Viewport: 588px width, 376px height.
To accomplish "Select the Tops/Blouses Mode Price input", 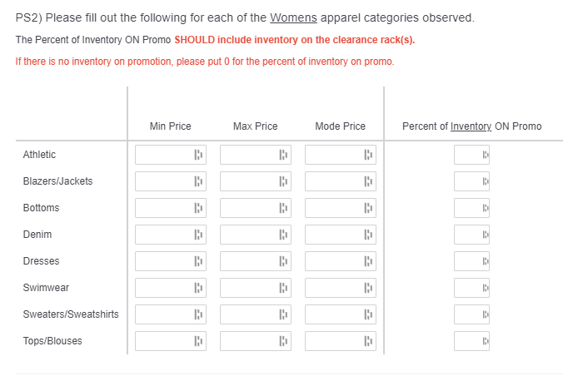I will (331, 341).
